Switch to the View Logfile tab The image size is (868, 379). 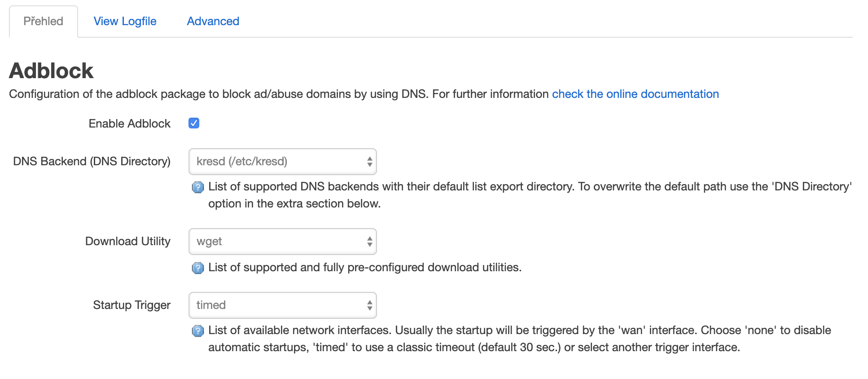[x=125, y=21]
